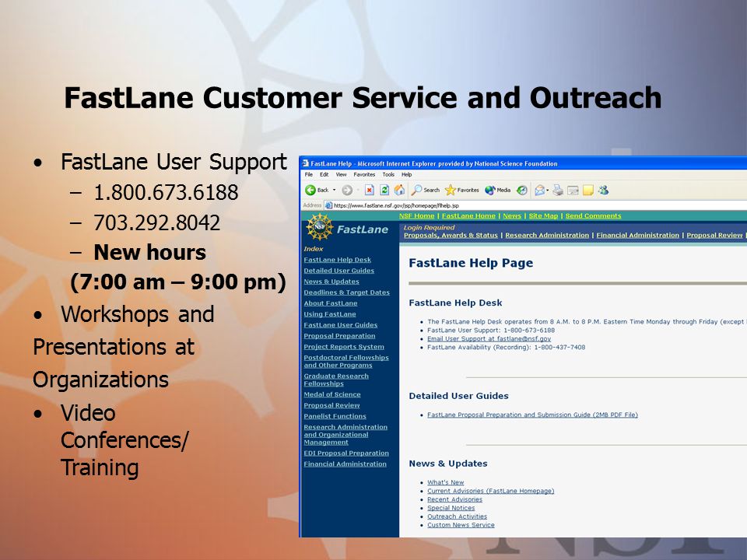Image resolution: width=747 pixels, height=560 pixels.
Task: Follow the NSF Home link
Action: [x=417, y=215]
